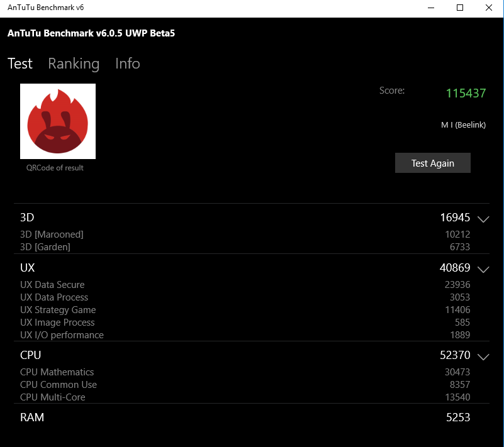Screen dimensions: 504x447
Task: Click the Marooned value 10212
Action: click(x=457, y=235)
